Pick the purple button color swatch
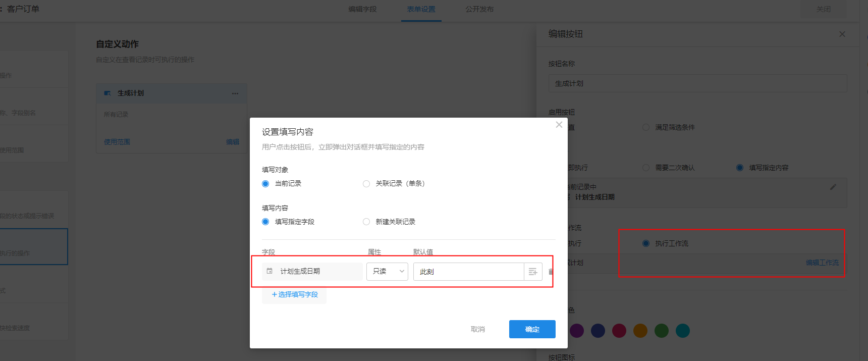This screenshot has width=868, height=361. pos(577,331)
